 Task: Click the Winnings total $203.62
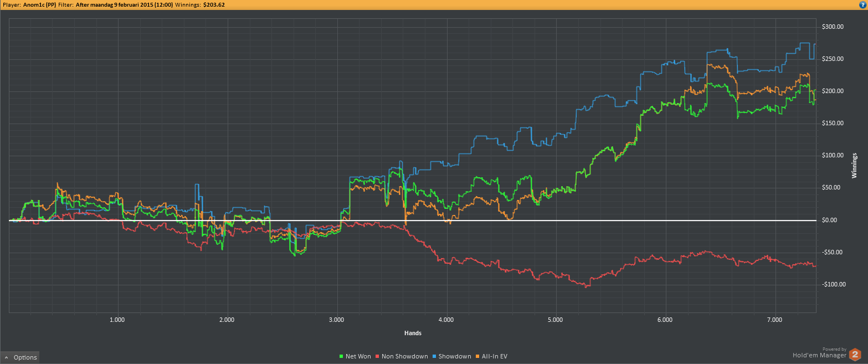(214, 4)
